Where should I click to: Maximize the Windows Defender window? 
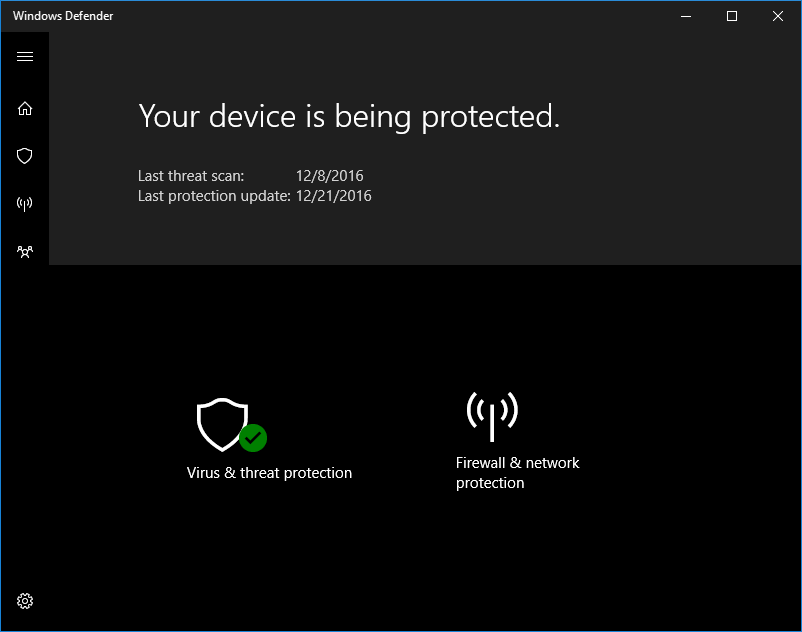(731, 16)
